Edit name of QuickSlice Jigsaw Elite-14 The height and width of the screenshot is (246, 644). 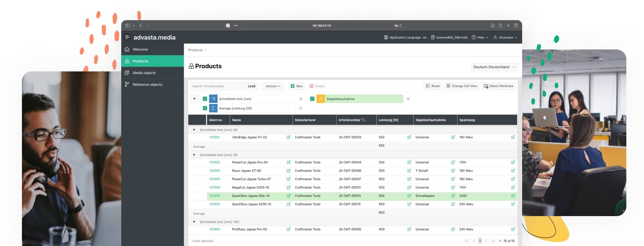[x=288, y=196]
